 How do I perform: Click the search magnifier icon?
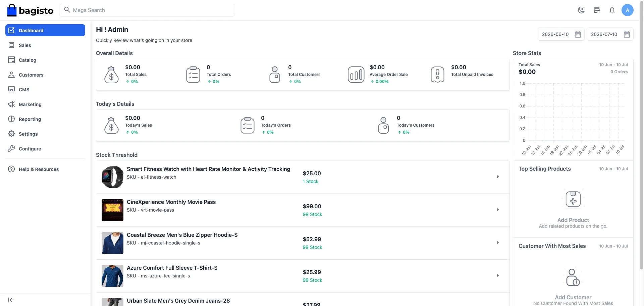(67, 10)
